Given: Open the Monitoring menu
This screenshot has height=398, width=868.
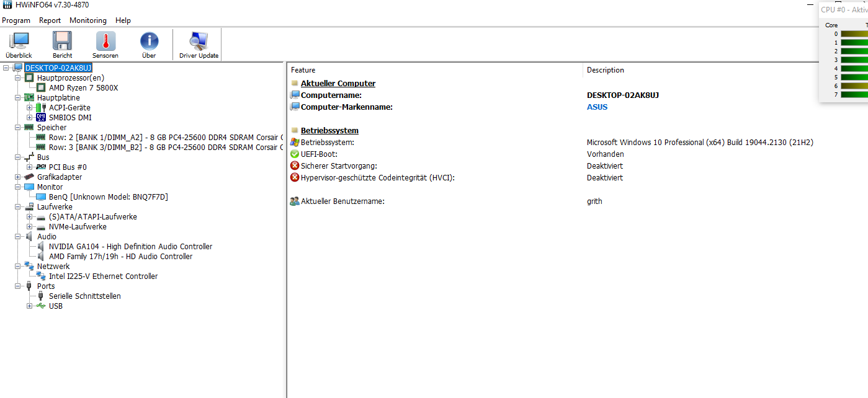Looking at the screenshot, I should point(88,20).
